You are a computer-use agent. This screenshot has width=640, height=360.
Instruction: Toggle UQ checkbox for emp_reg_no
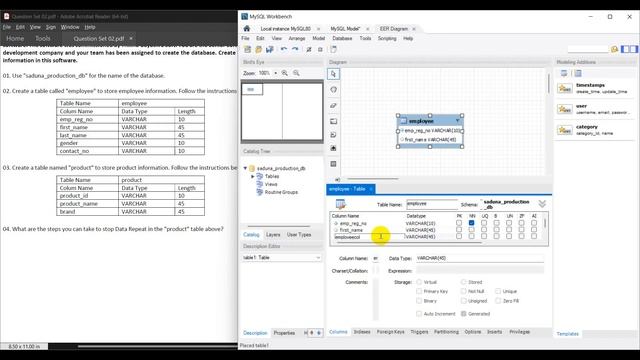[484, 223]
